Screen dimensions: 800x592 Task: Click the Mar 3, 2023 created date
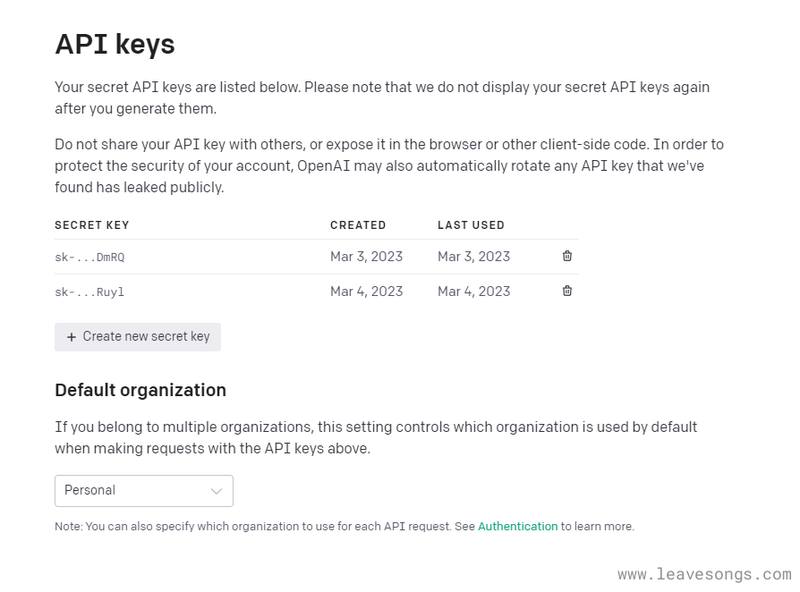(x=366, y=256)
